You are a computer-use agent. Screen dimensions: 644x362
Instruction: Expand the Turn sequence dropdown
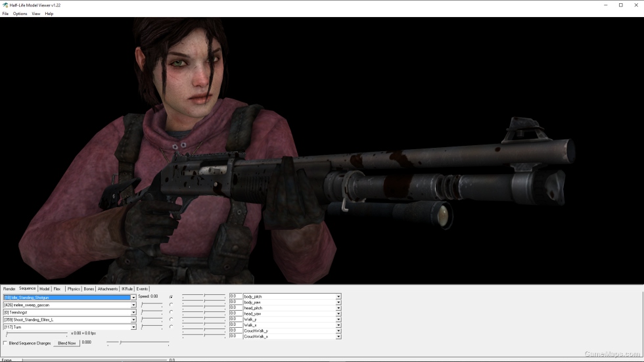click(x=133, y=327)
